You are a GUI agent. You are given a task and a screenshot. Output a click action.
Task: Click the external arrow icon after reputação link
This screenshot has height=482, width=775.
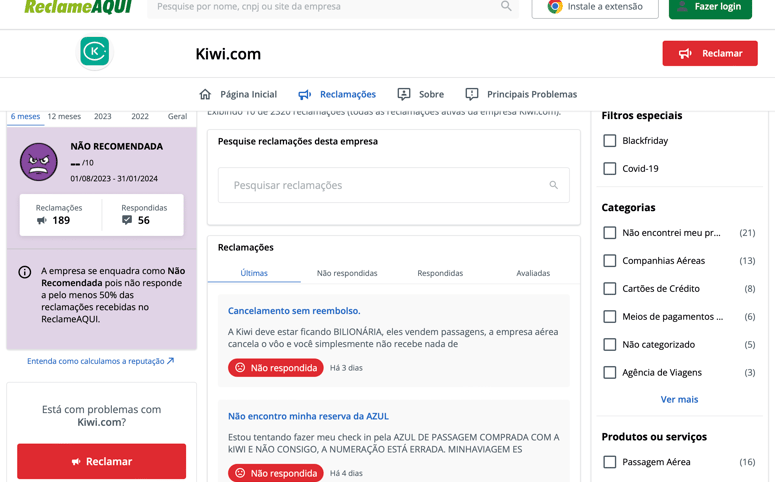pos(171,361)
